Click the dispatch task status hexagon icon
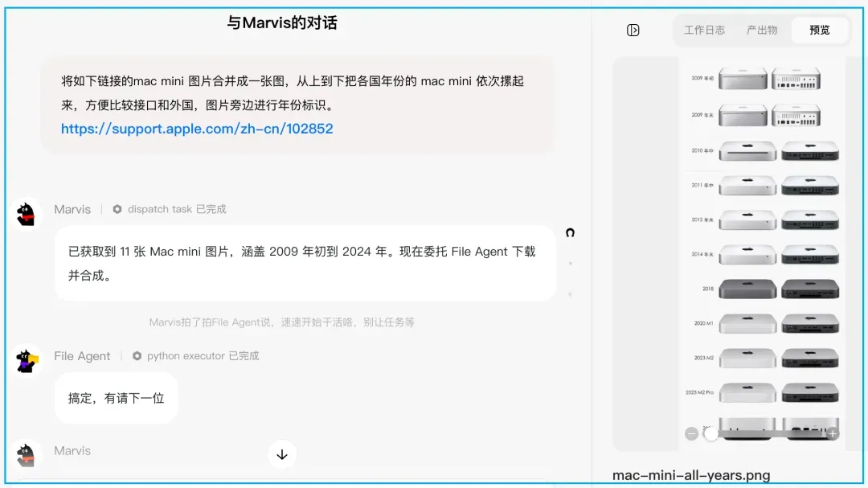The image size is (868, 488). [x=117, y=209]
